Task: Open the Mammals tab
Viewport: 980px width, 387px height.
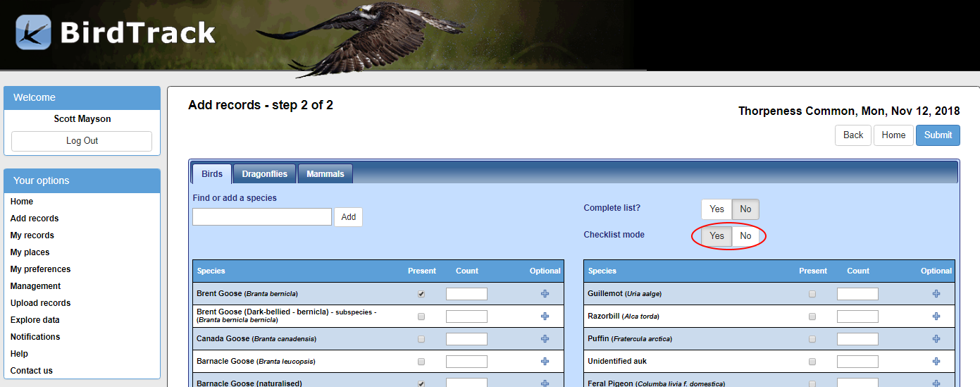Action: pos(325,174)
